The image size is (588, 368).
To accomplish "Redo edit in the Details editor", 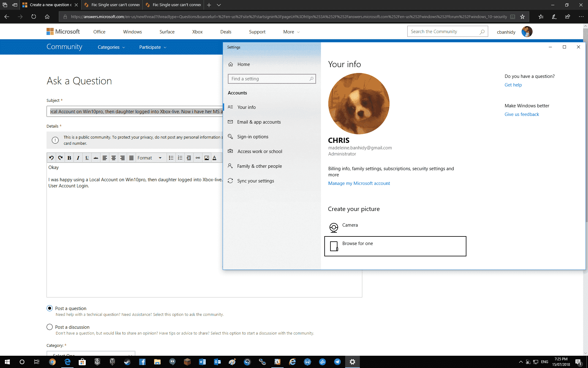I will [x=60, y=158].
